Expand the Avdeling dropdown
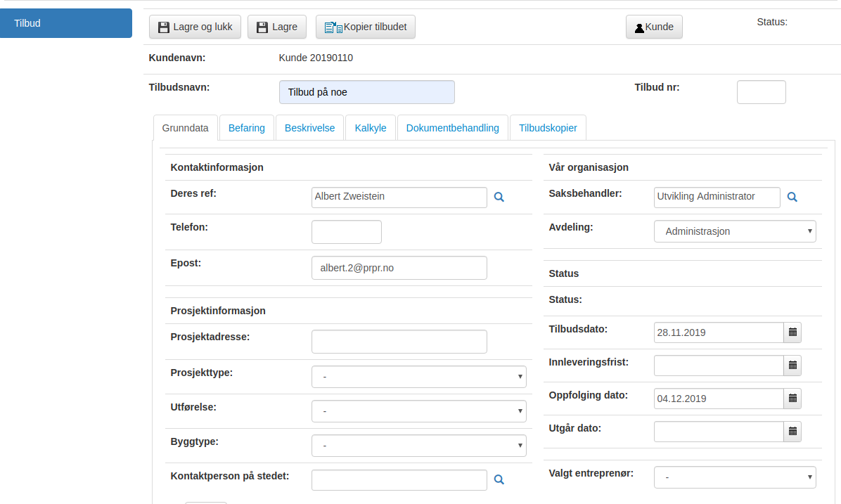The height and width of the screenshot is (504, 841). click(735, 231)
